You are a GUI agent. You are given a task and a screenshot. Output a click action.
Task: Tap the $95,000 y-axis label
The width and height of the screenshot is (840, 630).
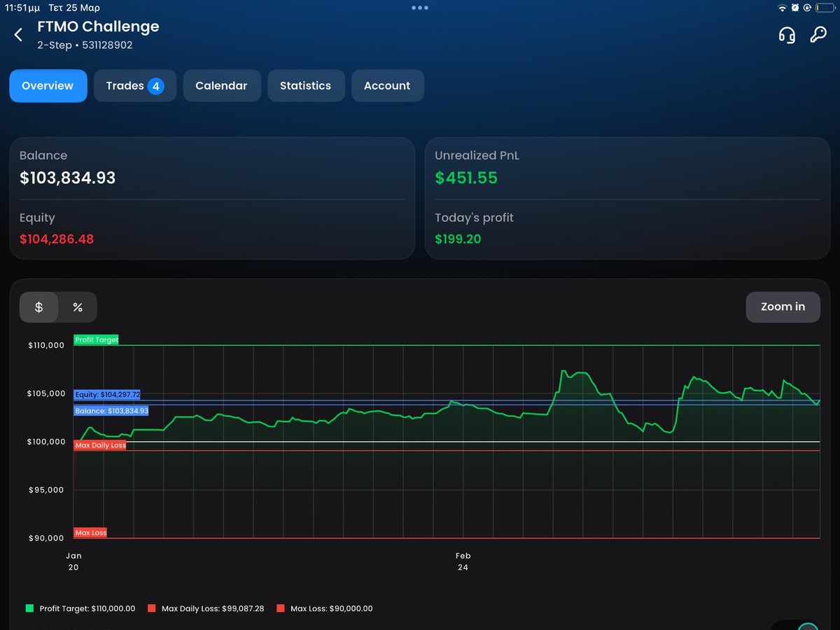point(47,490)
